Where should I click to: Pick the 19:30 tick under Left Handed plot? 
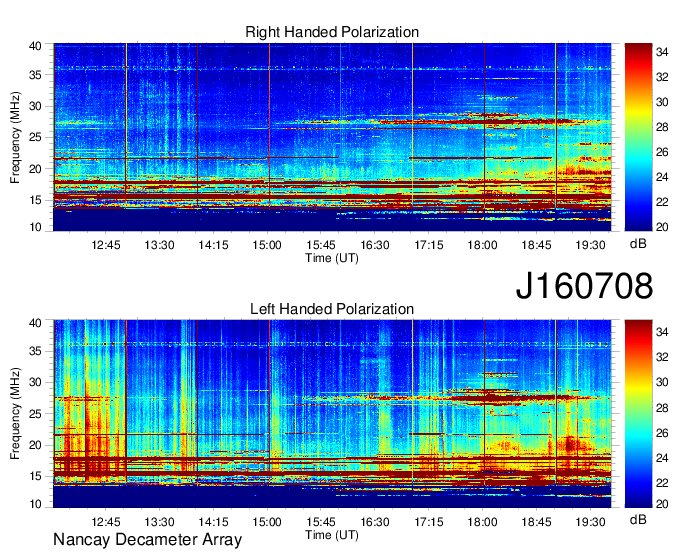[590, 522]
